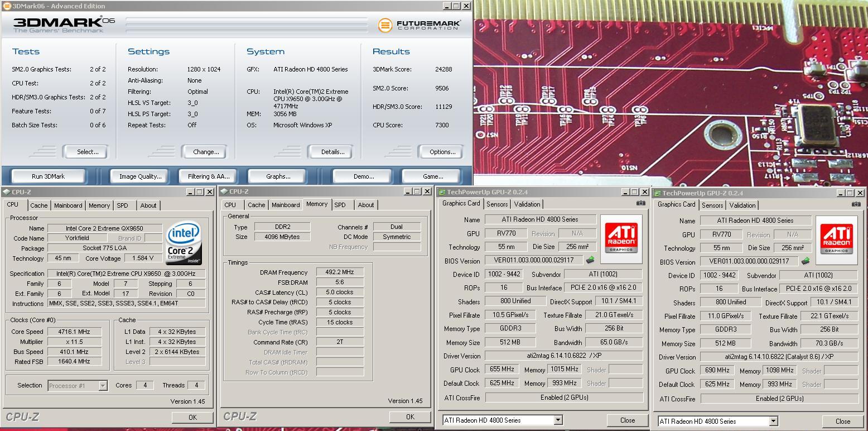
Task: Launch the Demo button in 3DMark06
Action: pos(364,176)
